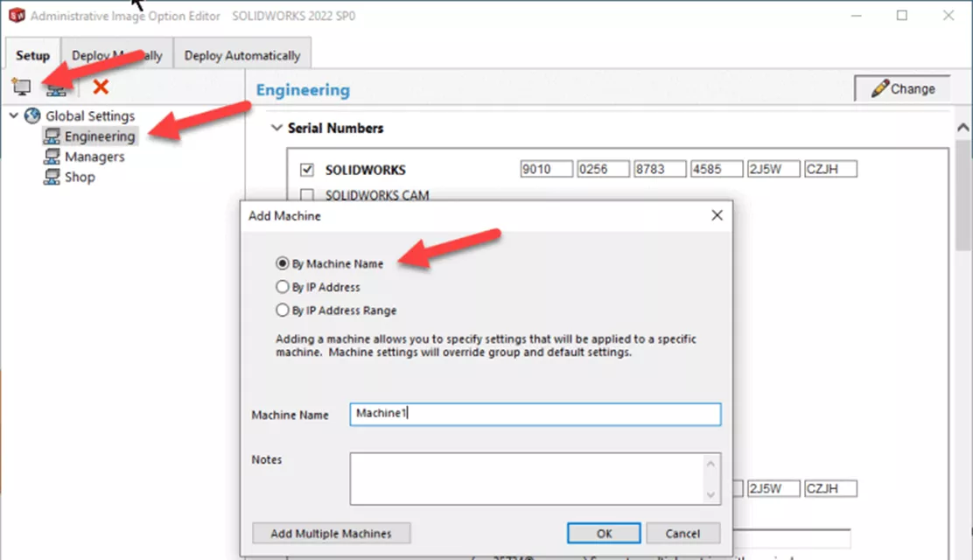The width and height of the screenshot is (973, 560).
Task: Select the By Machine Name option
Action: tap(283, 263)
